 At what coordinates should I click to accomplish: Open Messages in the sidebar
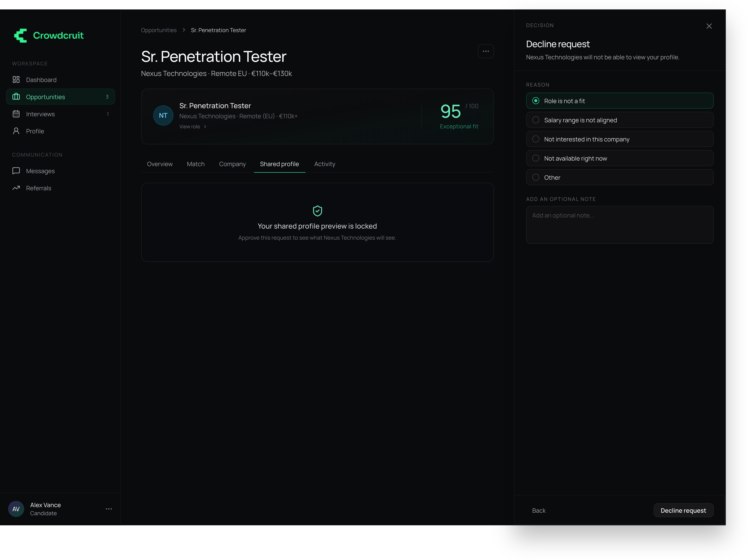tap(60, 171)
